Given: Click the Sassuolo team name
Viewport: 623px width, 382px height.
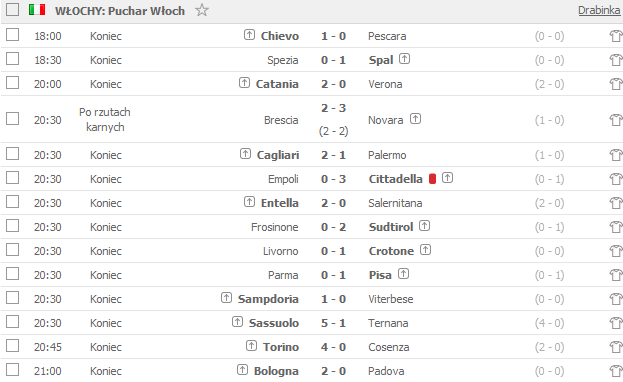Looking at the screenshot, I should tap(274, 323).
